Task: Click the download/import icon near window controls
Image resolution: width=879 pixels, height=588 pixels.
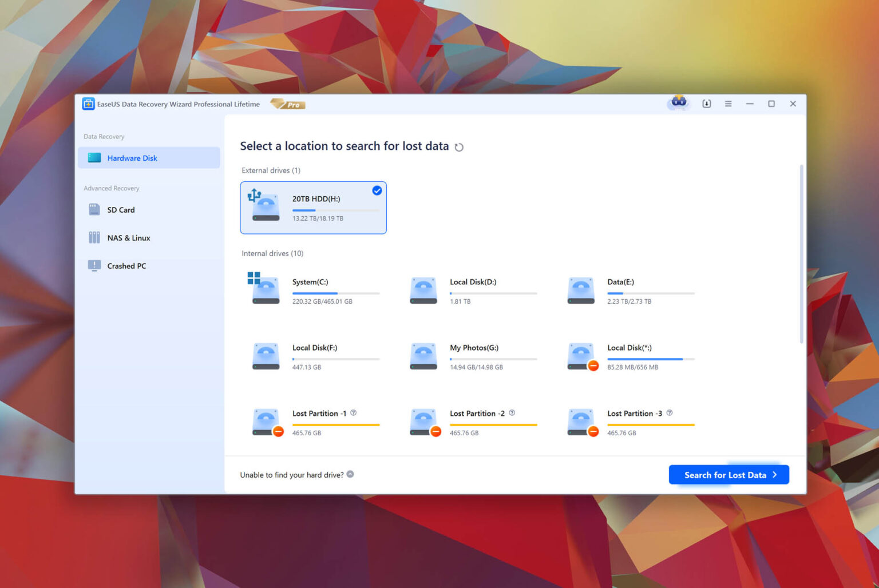Action: click(x=707, y=104)
